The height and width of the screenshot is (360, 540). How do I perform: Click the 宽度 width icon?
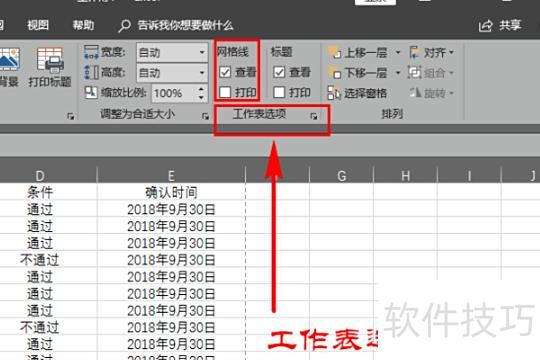(x=91, y=52)
